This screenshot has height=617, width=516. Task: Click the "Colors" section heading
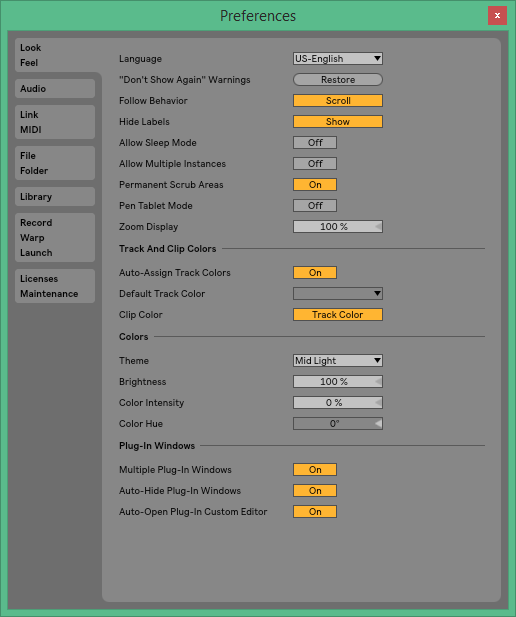click(133, 337)
